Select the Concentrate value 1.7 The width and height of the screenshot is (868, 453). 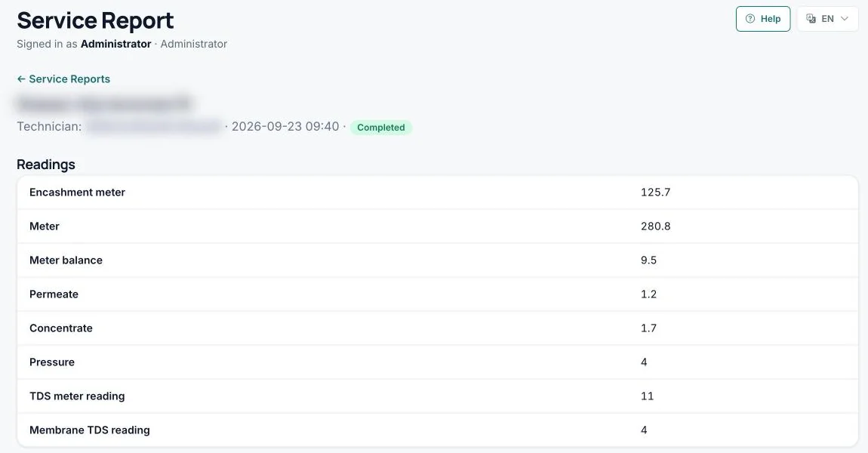pos(649,328)
